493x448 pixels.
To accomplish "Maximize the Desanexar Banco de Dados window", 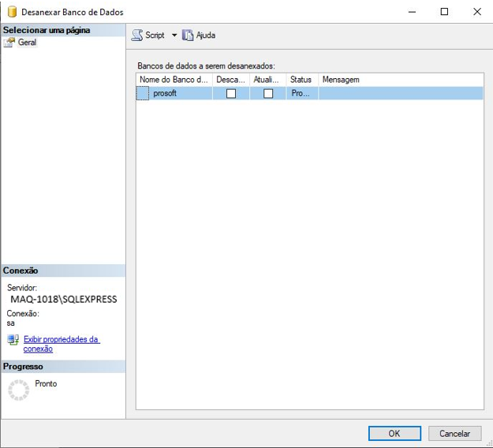I will 444,12.
